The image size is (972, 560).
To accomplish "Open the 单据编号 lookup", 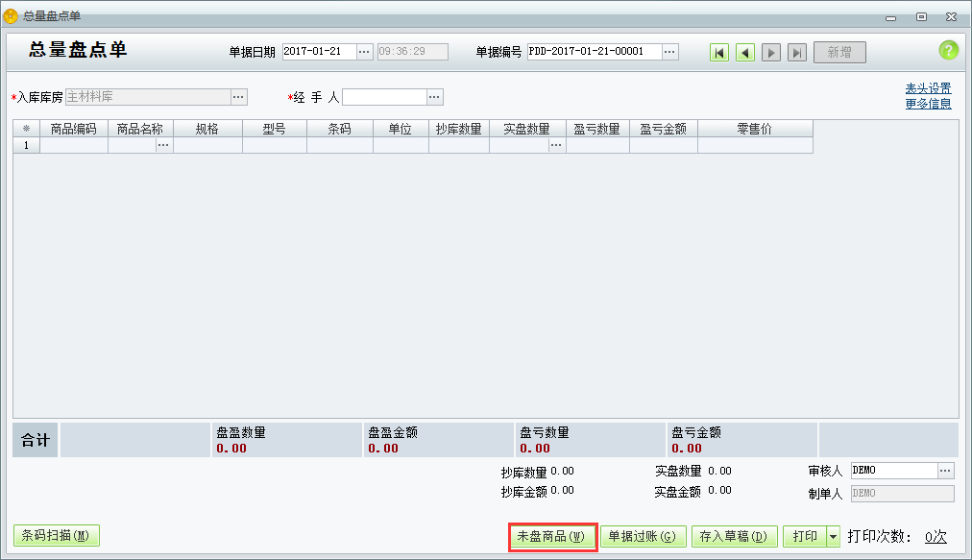I will [671, 53].
